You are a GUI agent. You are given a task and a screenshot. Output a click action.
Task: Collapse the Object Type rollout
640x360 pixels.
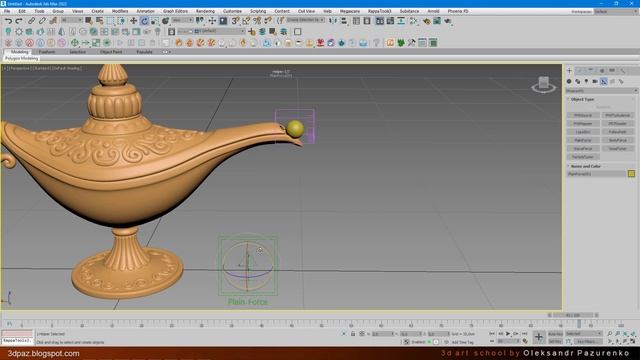(x=582, y=99)
